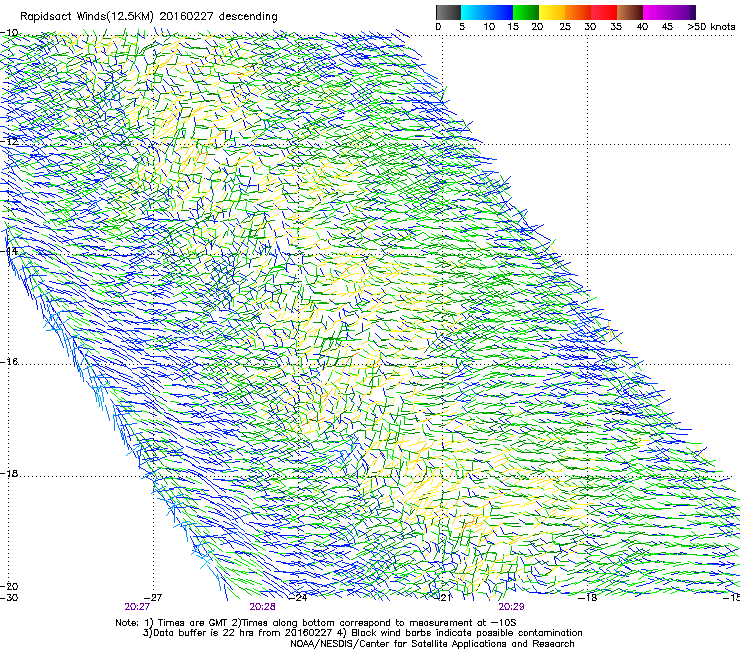Click the '20:29' time label
The image size is (740, 650).
512,607
